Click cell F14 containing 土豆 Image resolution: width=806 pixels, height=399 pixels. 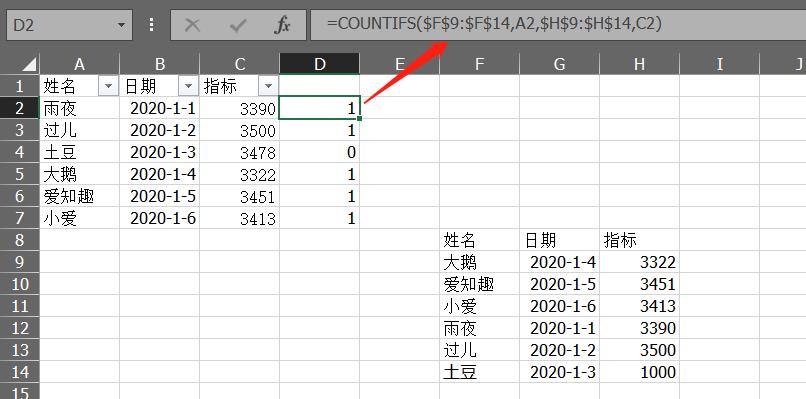[x=479, y=372]
